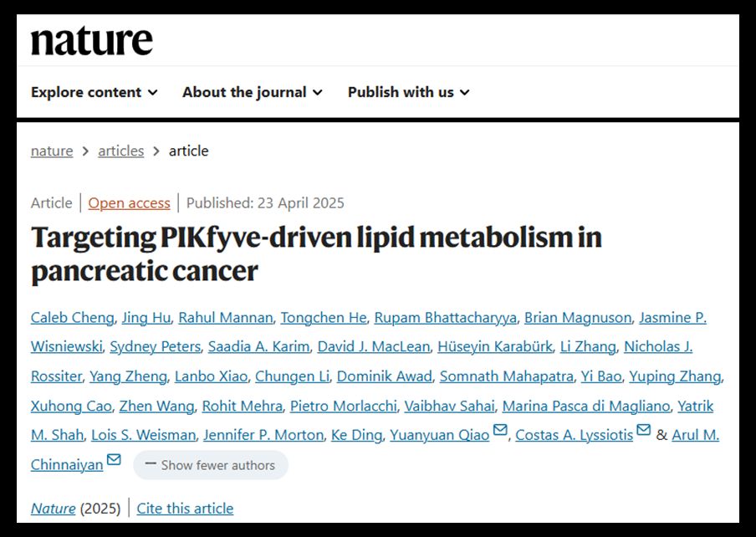Open author Hüseyin Karabürk link
Image resolution: width=756 pixels, height=537 pixels.
(x=495, y=346)
